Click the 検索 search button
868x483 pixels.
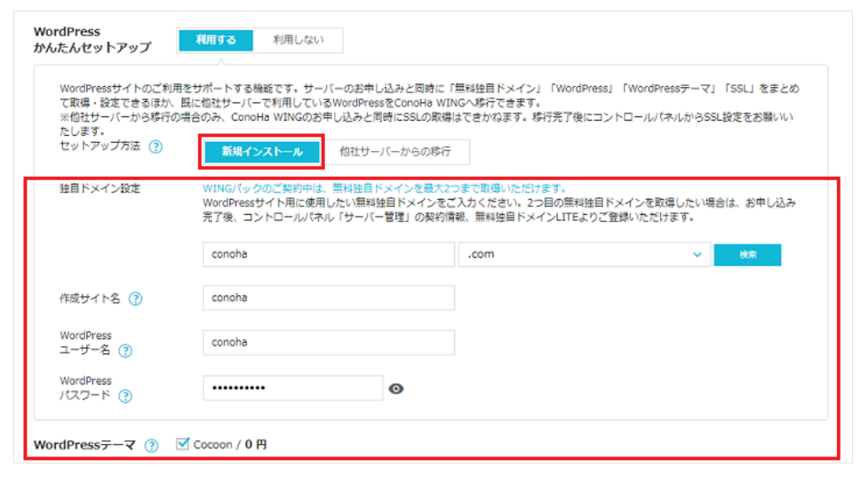[747, 255]
